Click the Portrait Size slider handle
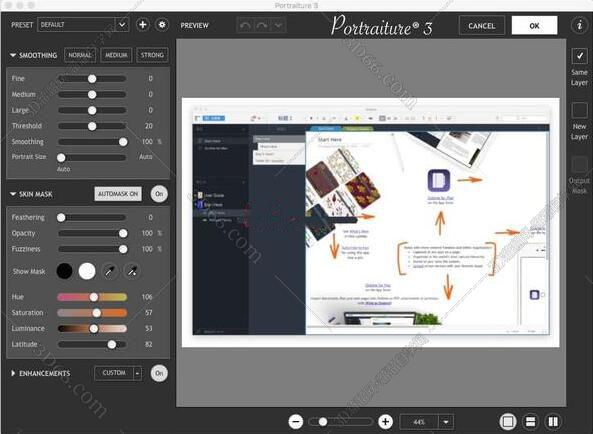593x434 pixels. coord(61,158)
